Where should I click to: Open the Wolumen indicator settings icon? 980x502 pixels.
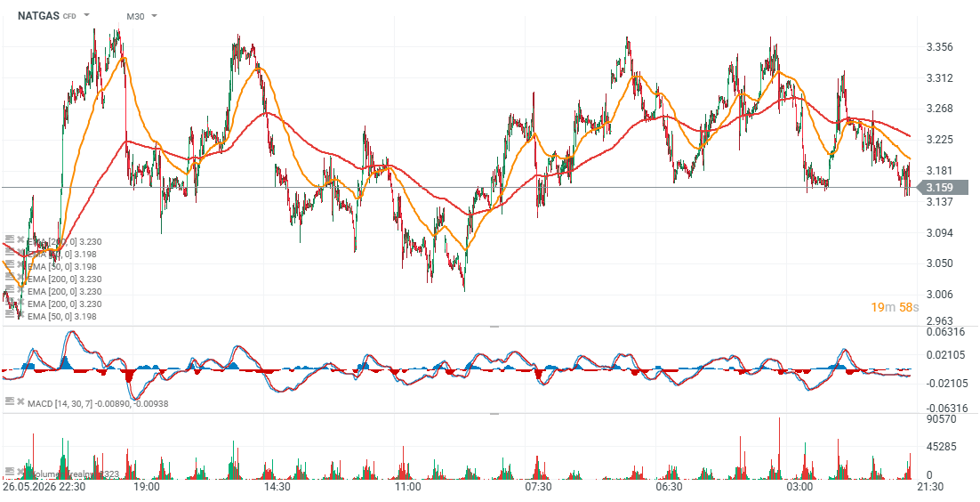(x=10, y=471)
